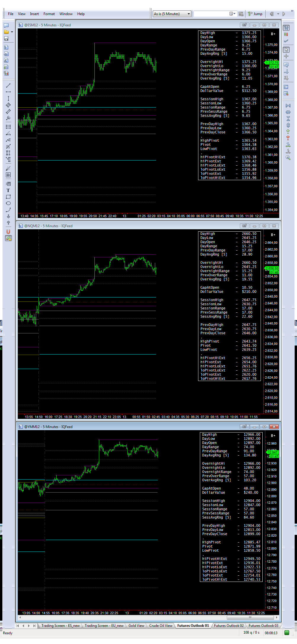Select the up arrow marker tool
Screen dimensions: 297x644
click(x=8, y=223)
